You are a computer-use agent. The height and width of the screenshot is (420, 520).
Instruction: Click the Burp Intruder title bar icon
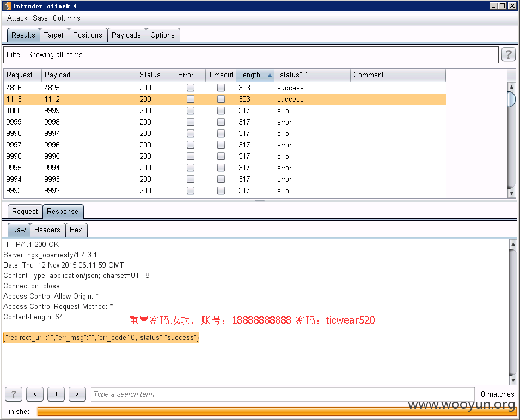click(x=8, y=6)
